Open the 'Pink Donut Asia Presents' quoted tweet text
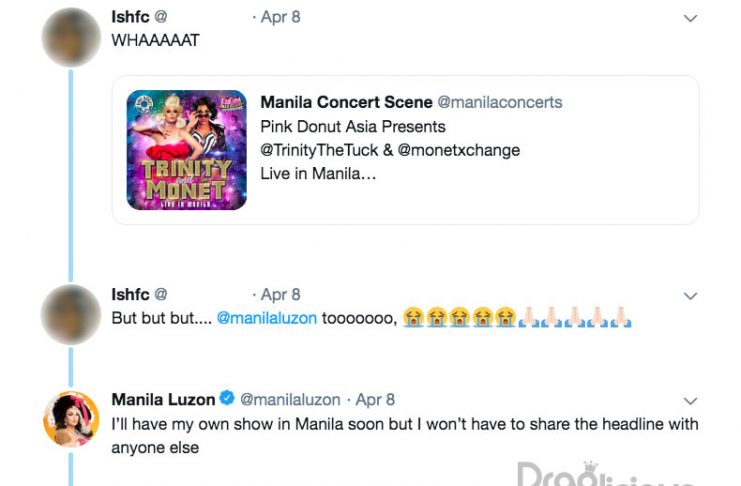The width and height of the screenshot is (741, 486). (x=353, y=127)
